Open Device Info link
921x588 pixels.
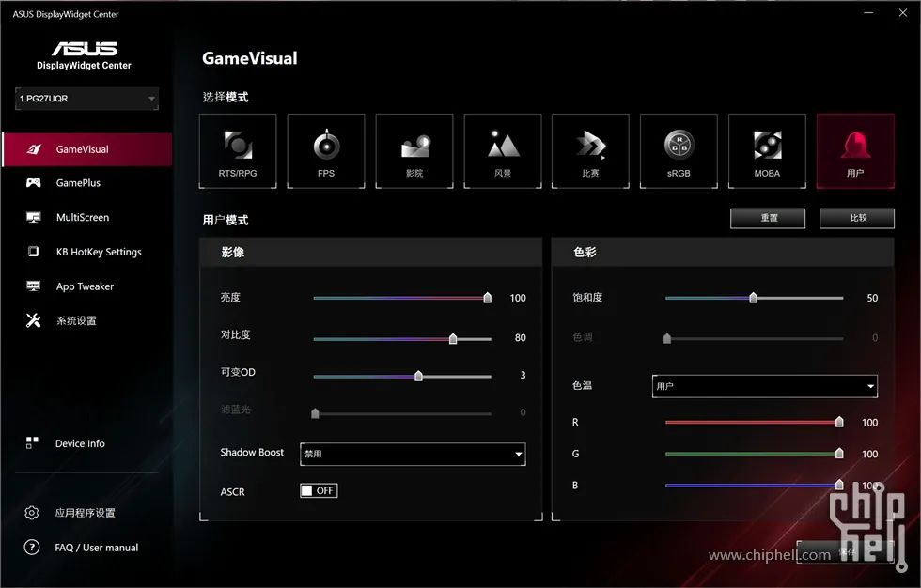tap(80, 443)
